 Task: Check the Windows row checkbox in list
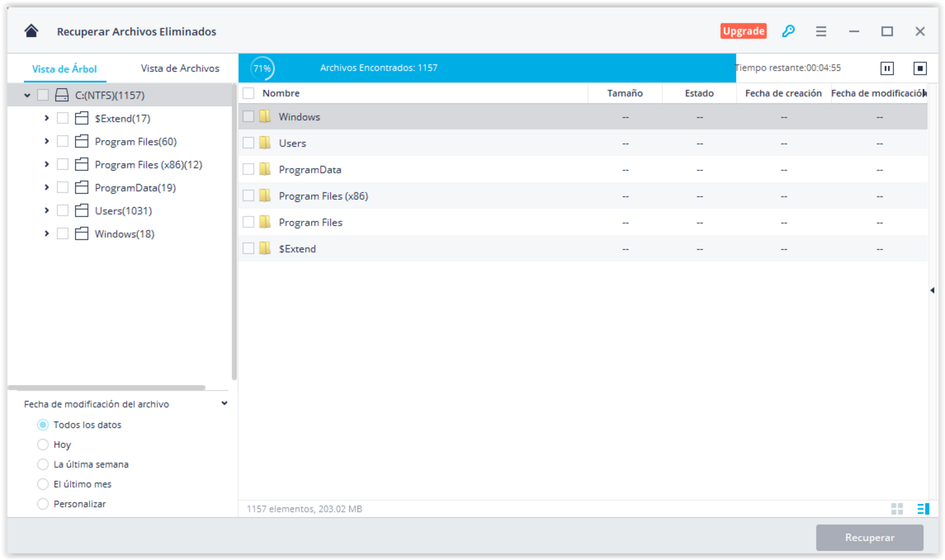pos(249,117)
